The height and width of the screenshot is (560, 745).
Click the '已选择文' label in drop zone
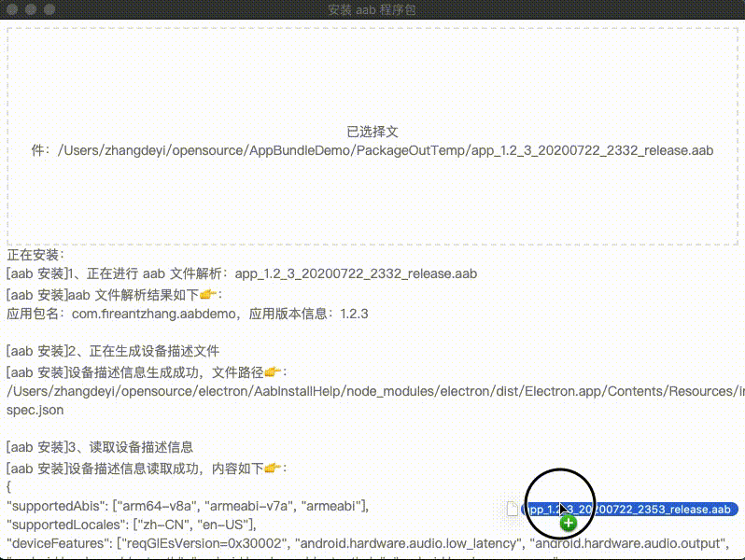point(372,132)
